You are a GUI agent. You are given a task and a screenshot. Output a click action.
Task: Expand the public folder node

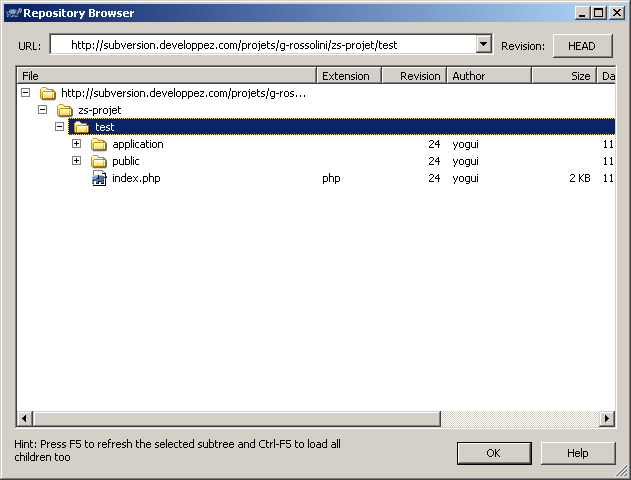[76, 161]
